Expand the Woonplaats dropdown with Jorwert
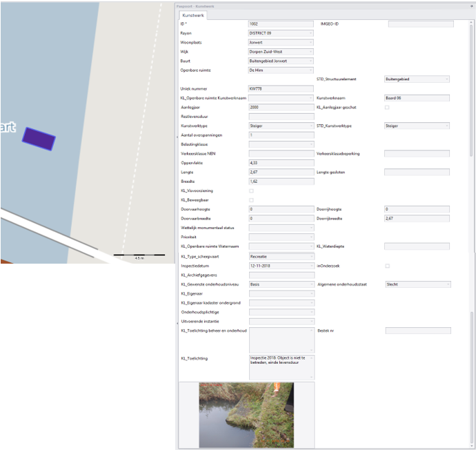The image size is (476, 450). coord(281,43)
